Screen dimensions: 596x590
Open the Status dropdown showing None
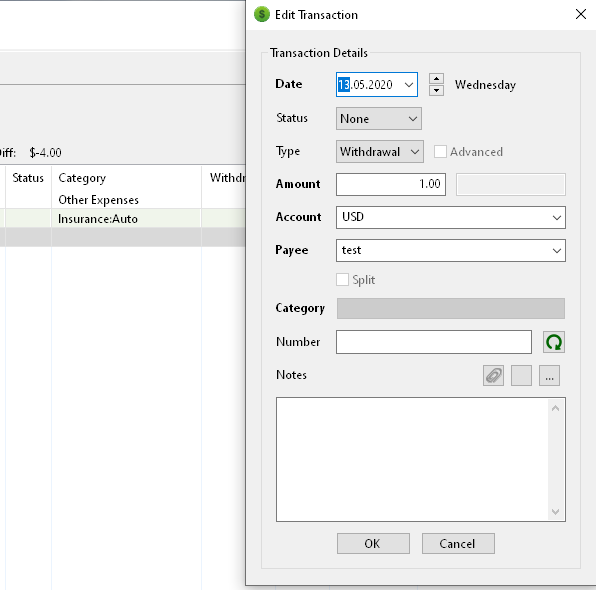coord(379,119)
